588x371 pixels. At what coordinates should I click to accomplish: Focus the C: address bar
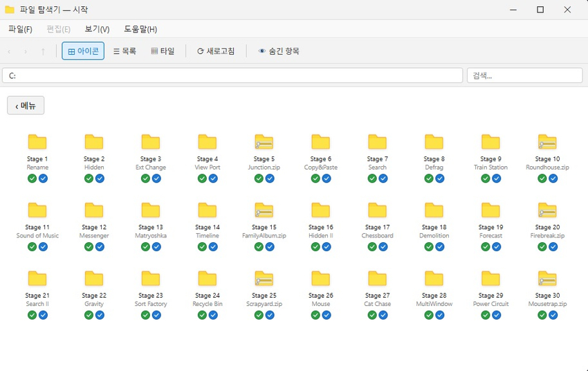click(x=232, y=75)
